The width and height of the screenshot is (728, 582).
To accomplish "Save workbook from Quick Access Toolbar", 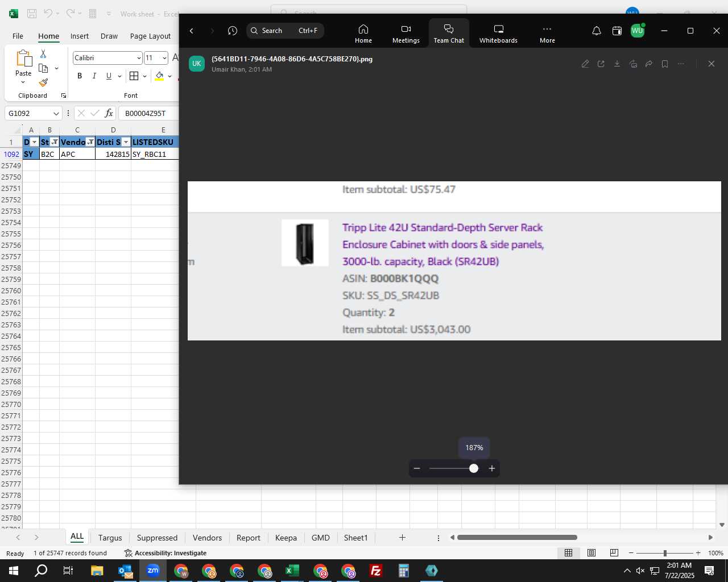I will click(32, 14).
